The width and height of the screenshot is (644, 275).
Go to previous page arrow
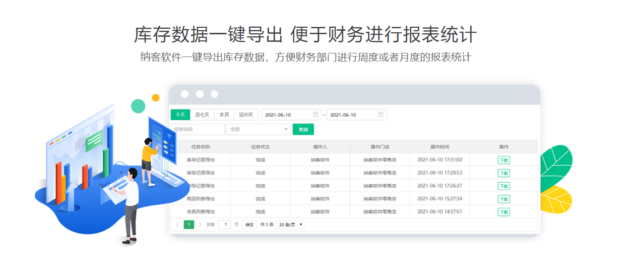(177, 225)
